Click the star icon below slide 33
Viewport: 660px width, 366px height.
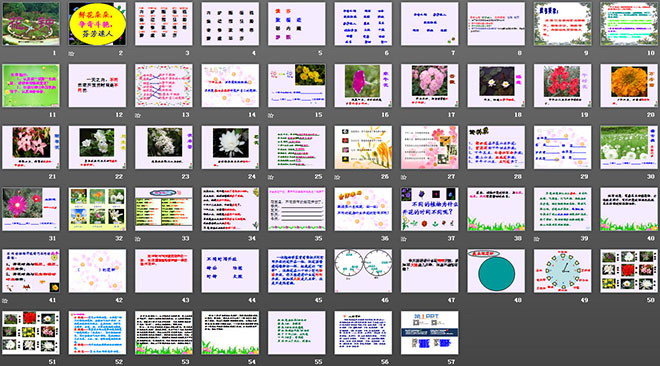[138, 239]
